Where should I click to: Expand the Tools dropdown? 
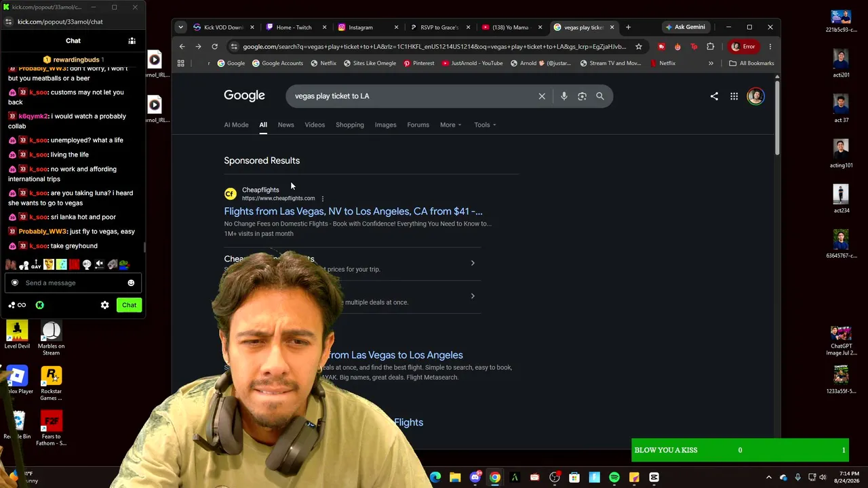coord(485,125)
